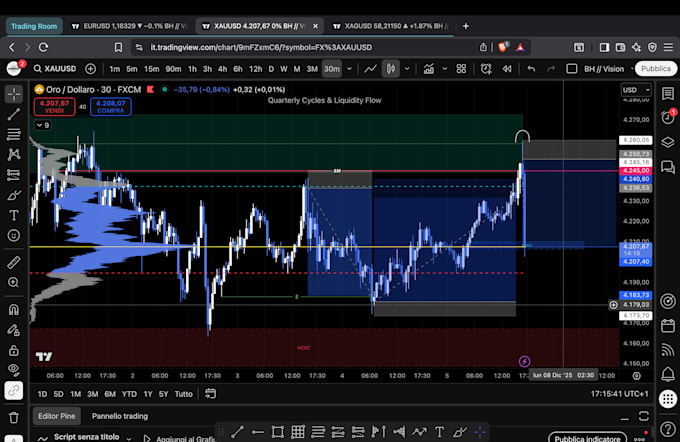Screen dimensions: 680x442
Task: Open the BH // Vision layout menu
Action: click(x=604, y=69)
